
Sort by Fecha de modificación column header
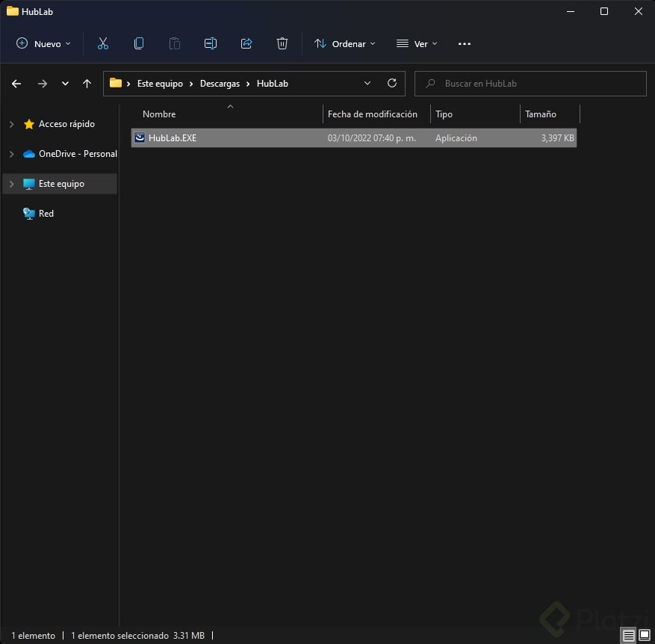(x=376, y=114)
